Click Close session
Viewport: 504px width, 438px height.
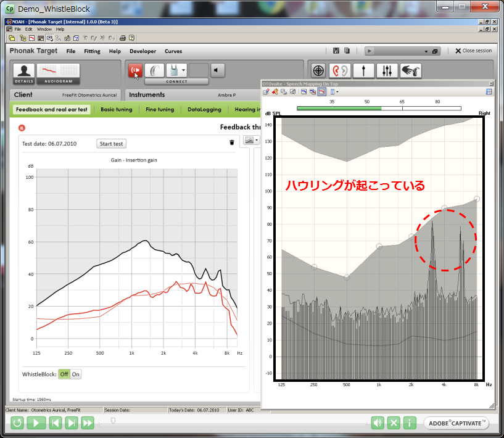point(474,51)
